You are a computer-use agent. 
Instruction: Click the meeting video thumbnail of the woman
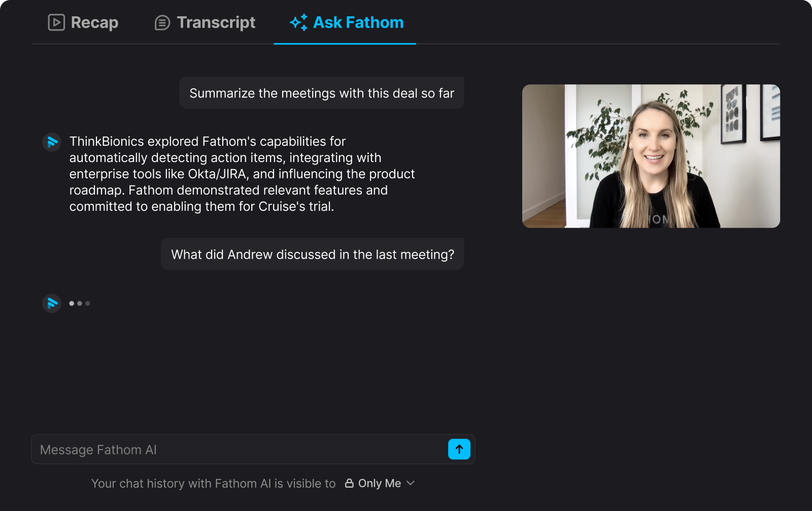pyautogui.click(x=651, y=156)
